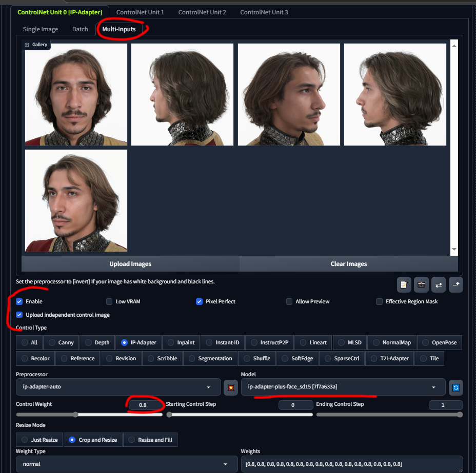Open the Single Image tab

point(41,29)
